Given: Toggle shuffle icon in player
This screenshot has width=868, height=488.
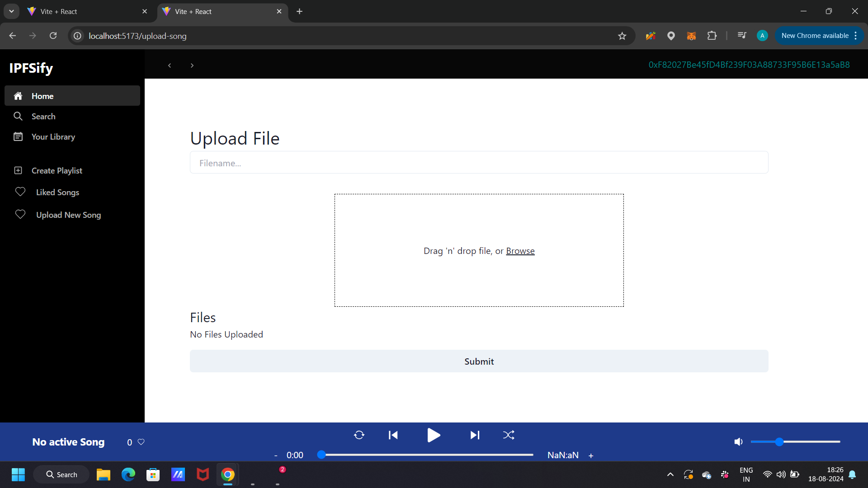Looking at the screenshot, I should (x=509, y=435).
